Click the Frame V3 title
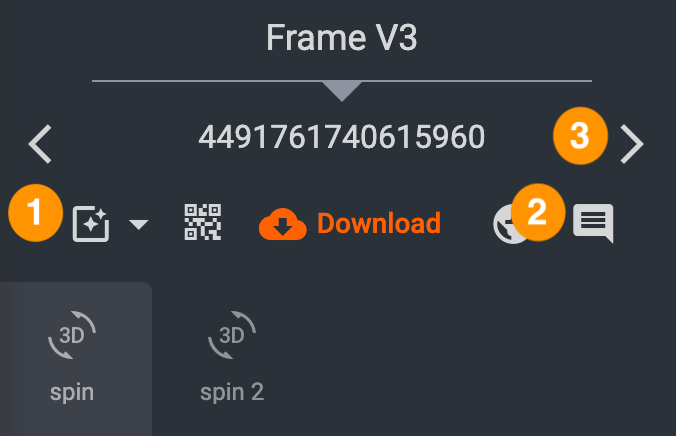 click(342, 38)
